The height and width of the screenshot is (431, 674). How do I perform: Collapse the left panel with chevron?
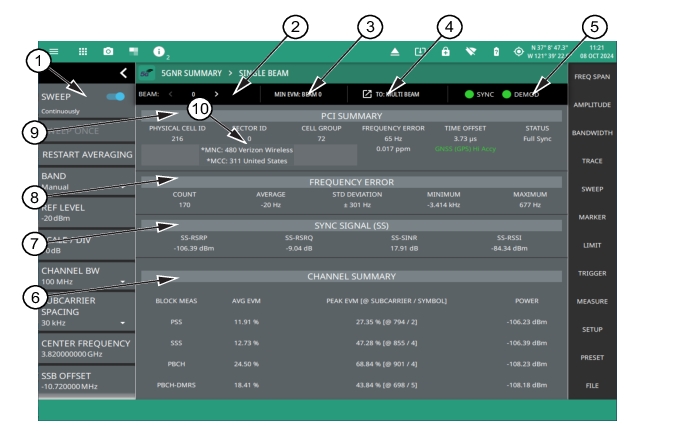coord(122,72)
